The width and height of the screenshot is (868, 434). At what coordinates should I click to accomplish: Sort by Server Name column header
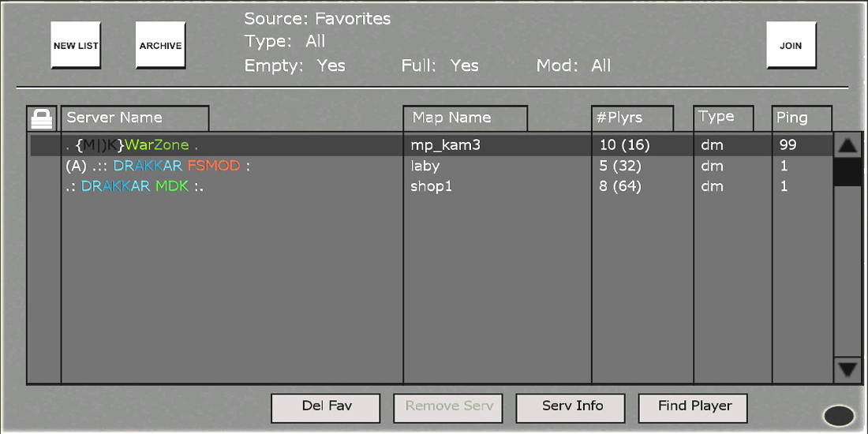point(135,118)
